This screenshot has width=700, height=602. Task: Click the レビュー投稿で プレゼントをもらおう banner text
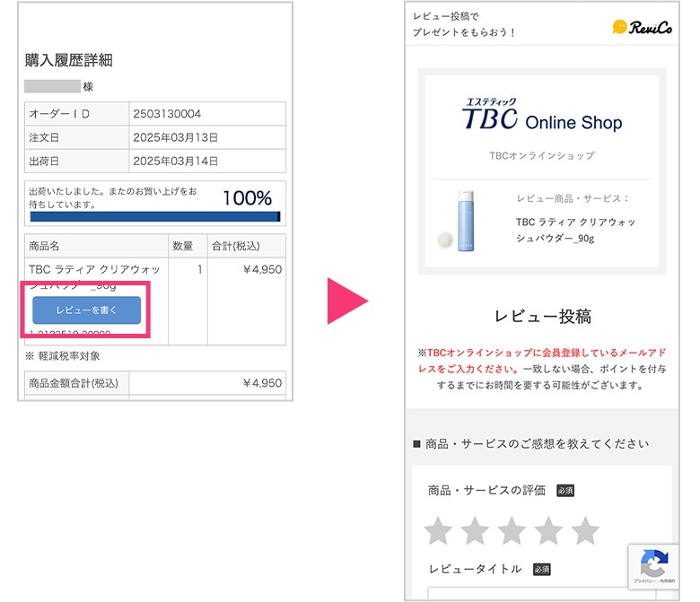(463, 24)
